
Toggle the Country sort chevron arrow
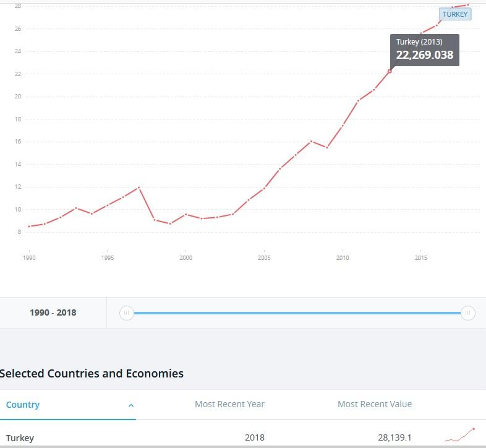[x=131, y=405]
